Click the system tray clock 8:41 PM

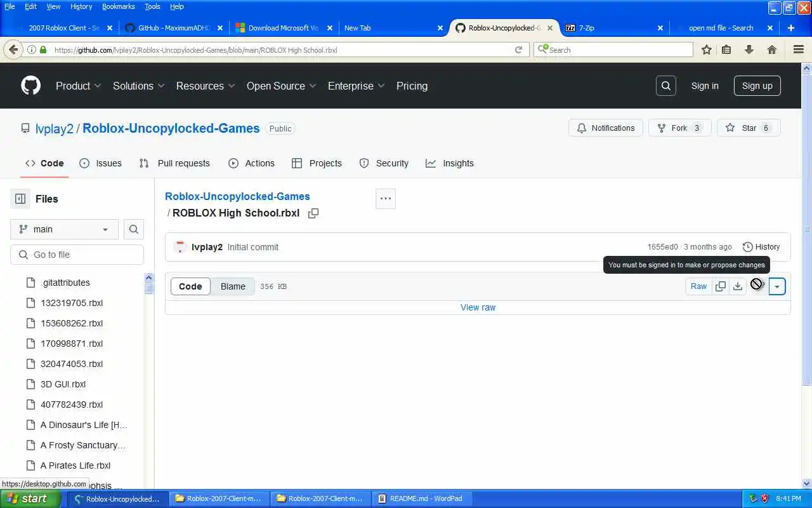788,498
